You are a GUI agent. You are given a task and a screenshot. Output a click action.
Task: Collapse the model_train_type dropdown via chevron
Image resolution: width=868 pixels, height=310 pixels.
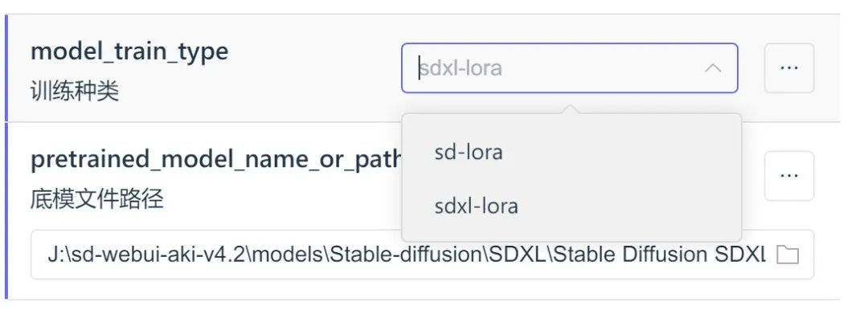pos(713,68)
